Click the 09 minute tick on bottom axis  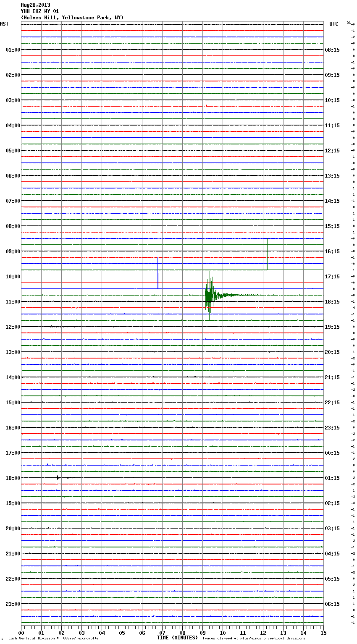[202, 633]
